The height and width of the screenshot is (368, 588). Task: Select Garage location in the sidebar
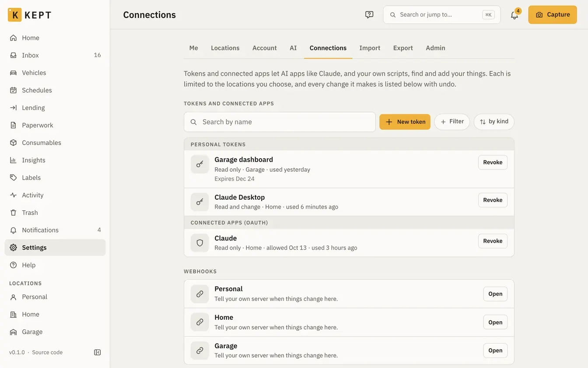[55, 332]
